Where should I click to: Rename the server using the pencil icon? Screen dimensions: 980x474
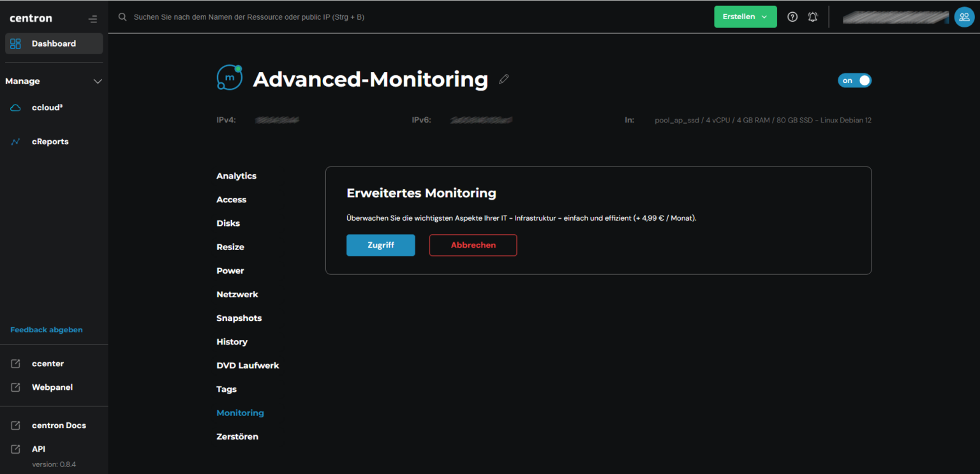tap(503, 78)
